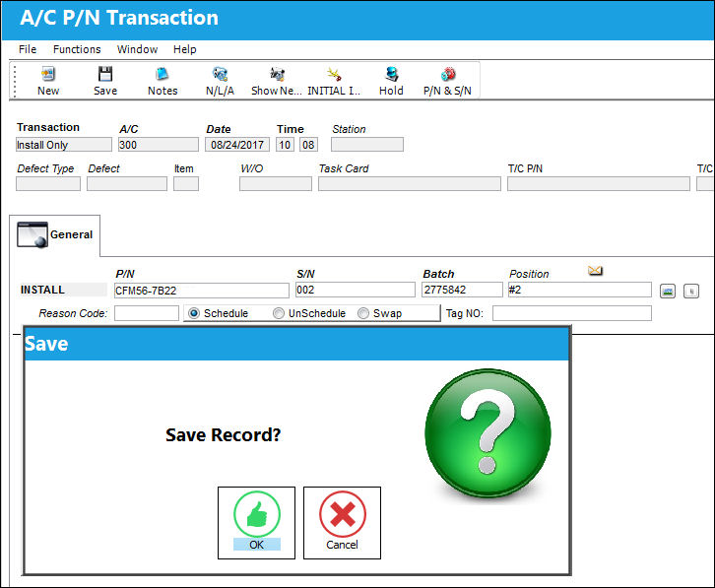Image resolution: width=715 pixels, height=588 pixels.
Task: Click the Defect input field
Action: click(127, 184)
